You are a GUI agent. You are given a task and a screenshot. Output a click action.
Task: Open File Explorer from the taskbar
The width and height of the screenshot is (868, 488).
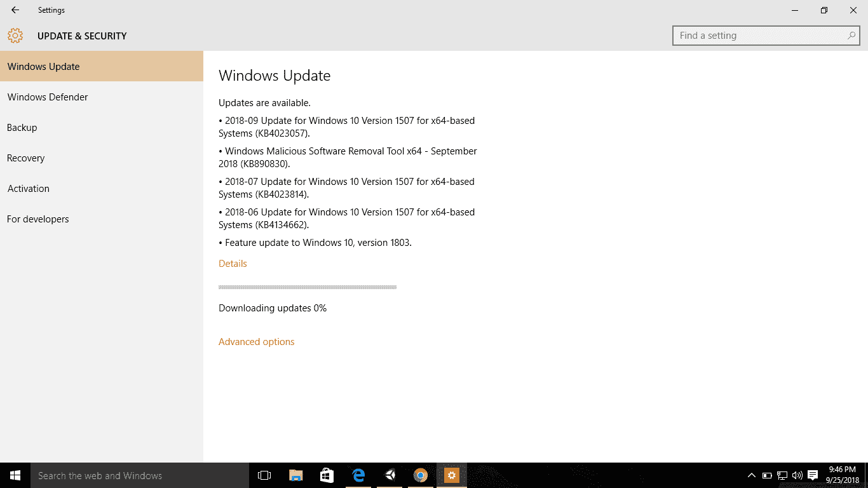coord(296,475)
